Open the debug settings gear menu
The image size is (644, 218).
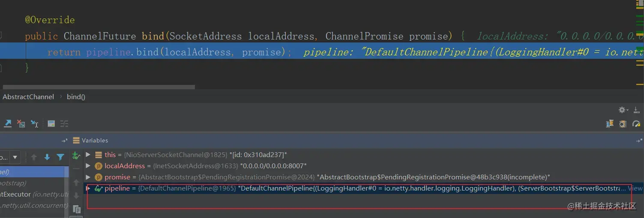[x=623, y=110]
